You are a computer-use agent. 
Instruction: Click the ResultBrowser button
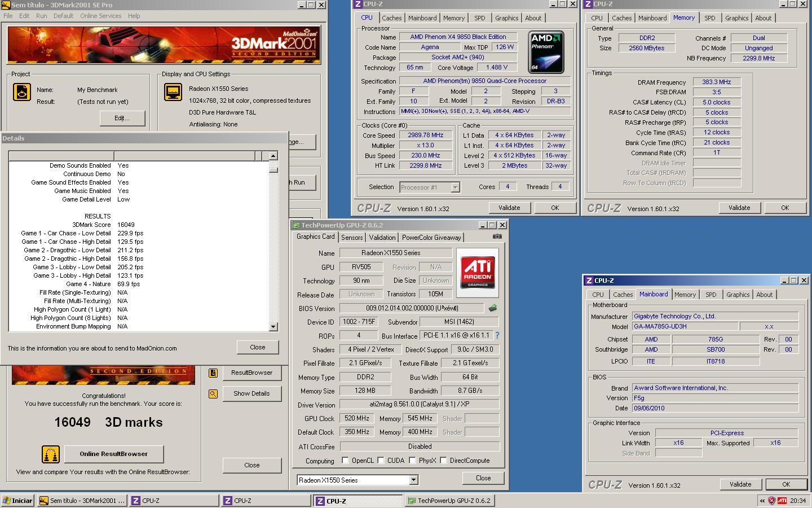pyautogui.click(x=251, y=373)
